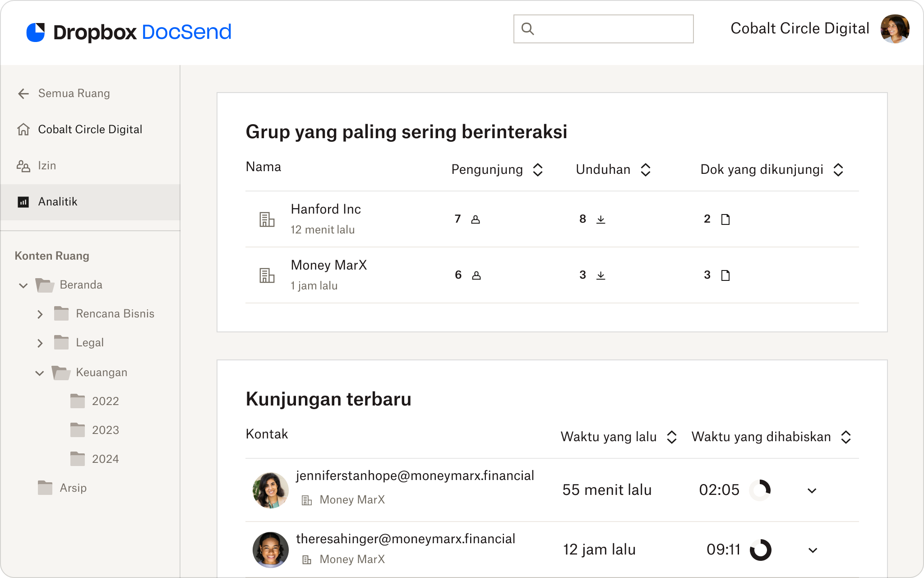This screenshot has width=924, height=578.
Task: Click the 2024 folder icon
Action: click(x=78, y=459)
